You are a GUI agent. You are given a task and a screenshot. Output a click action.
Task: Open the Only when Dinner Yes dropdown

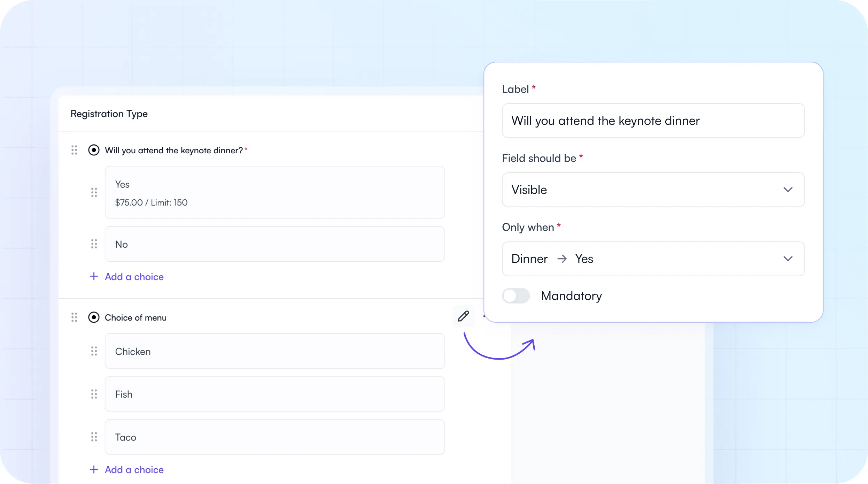point(653,259)
